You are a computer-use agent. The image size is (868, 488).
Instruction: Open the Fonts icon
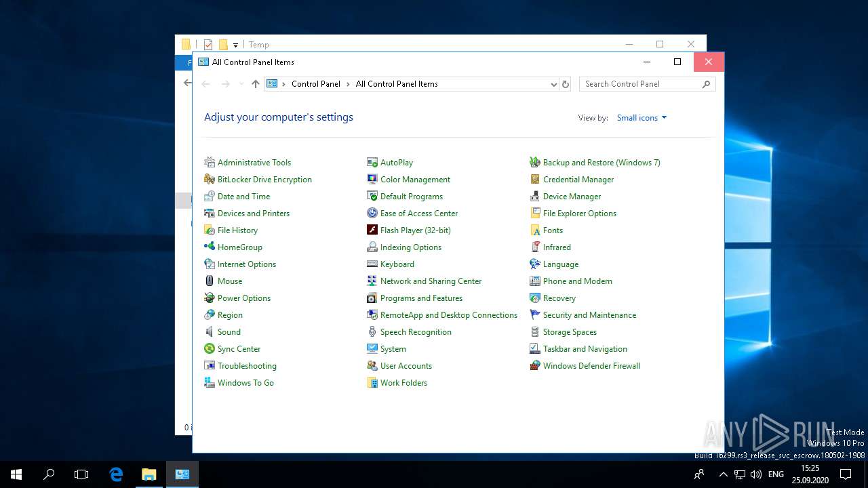535,230
